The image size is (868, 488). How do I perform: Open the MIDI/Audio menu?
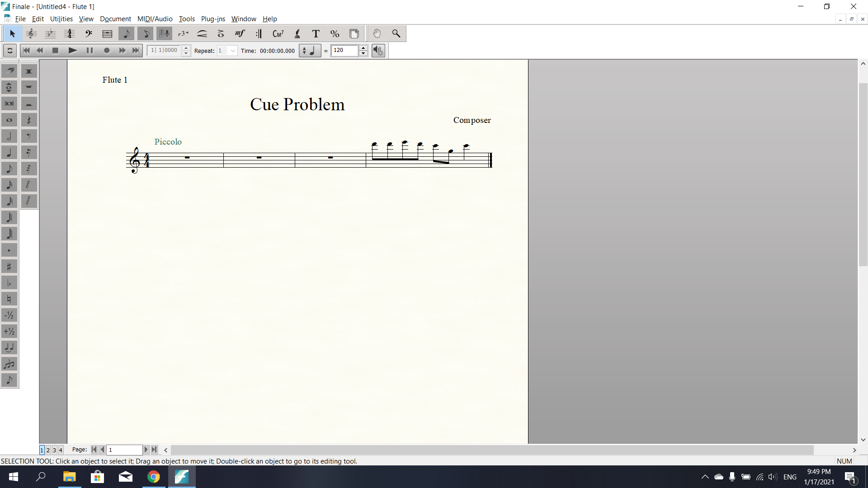[155, 19]
